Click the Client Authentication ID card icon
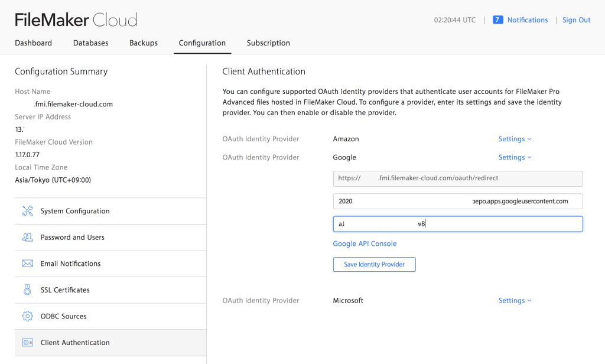 point(27,342)
